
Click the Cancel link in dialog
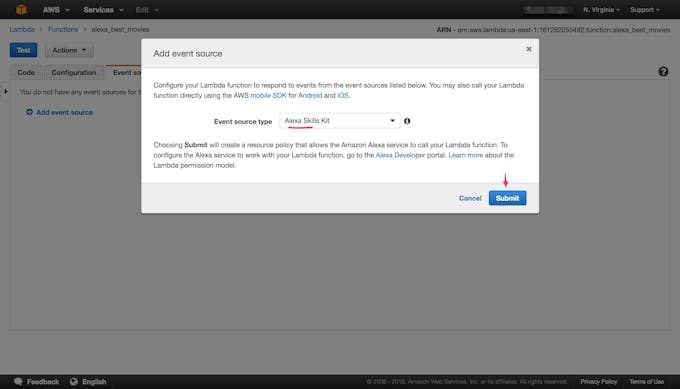point(470,198)
